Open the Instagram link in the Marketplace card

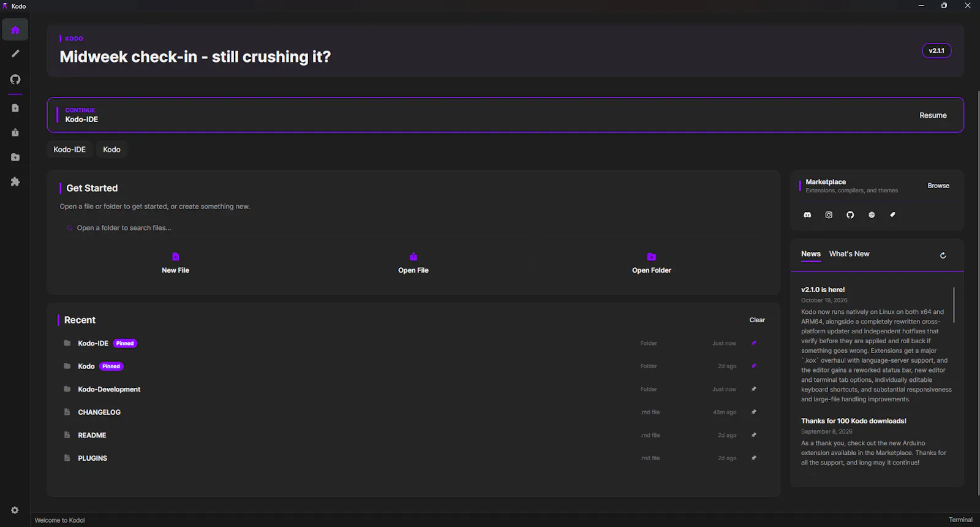coord(829,215)
